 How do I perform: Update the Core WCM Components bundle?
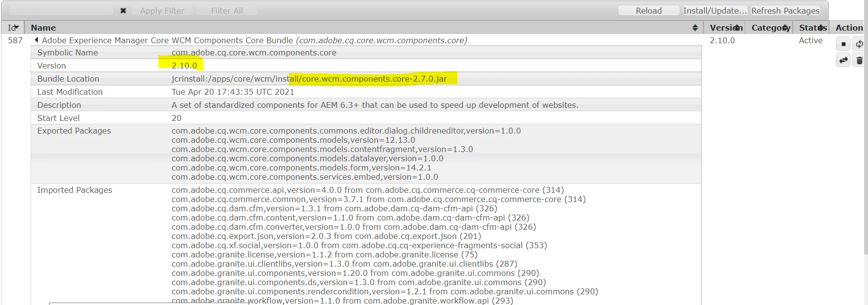tap(843, 60)
